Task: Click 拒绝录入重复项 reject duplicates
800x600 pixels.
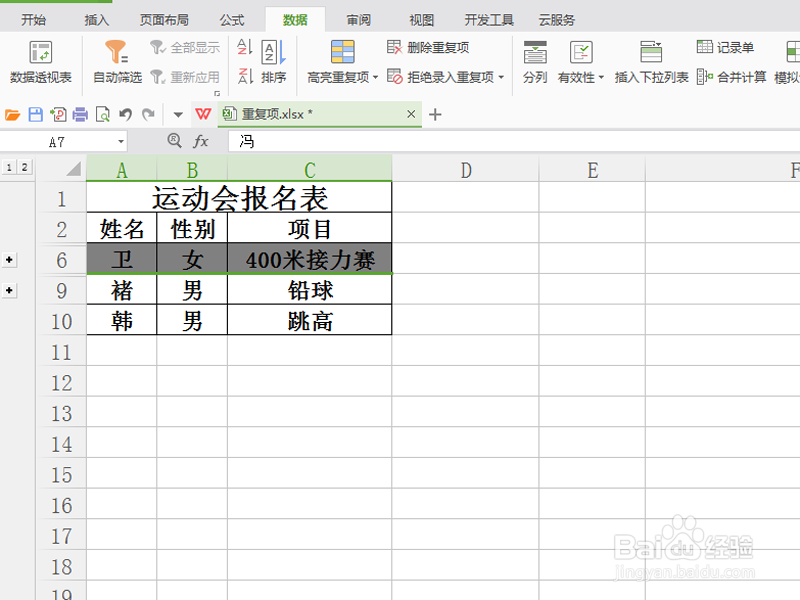Action: click(441, 77)
